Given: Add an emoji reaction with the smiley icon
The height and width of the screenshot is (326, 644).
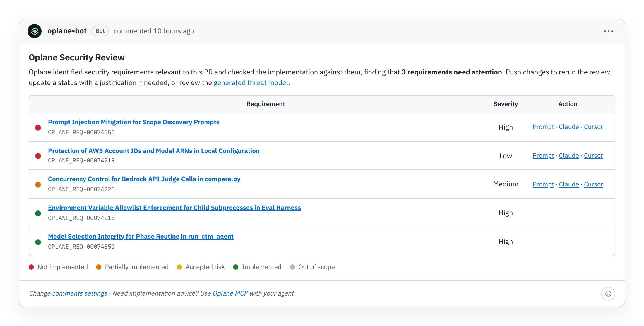Looking at the screenshot, I should tap(608, 293).
